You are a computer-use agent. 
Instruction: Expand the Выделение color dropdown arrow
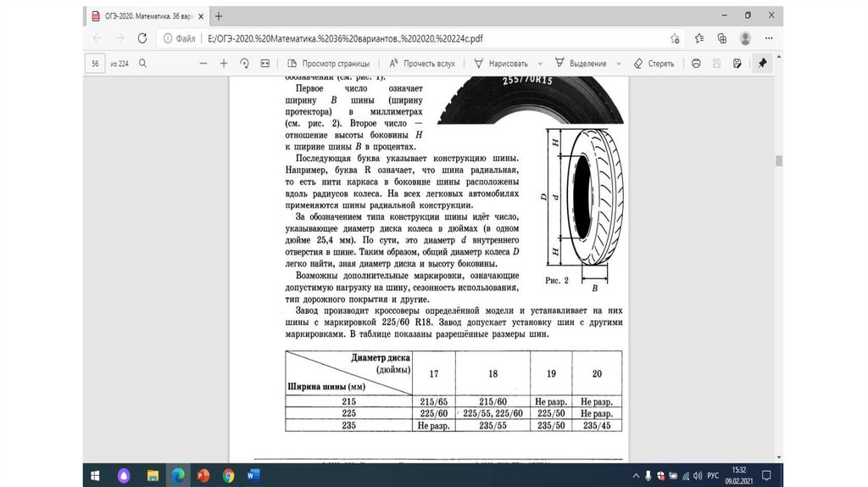[x=619, y=64]
